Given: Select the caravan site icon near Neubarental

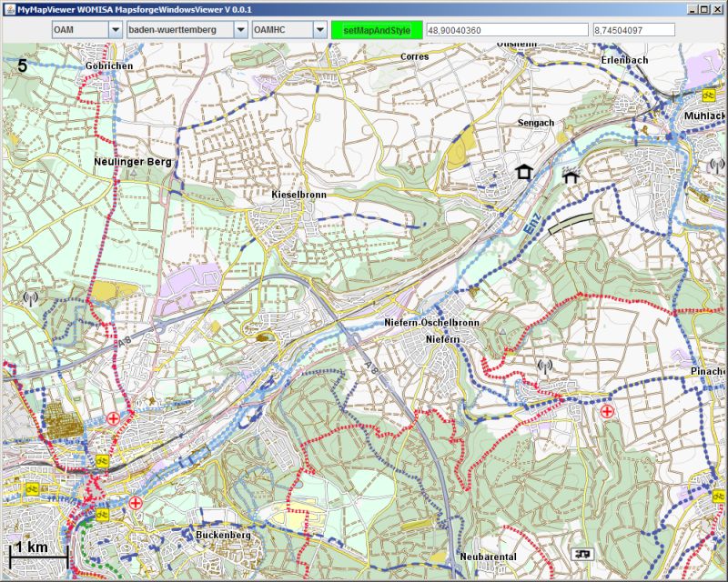Looking at the screenshot, I should (580, 552).
